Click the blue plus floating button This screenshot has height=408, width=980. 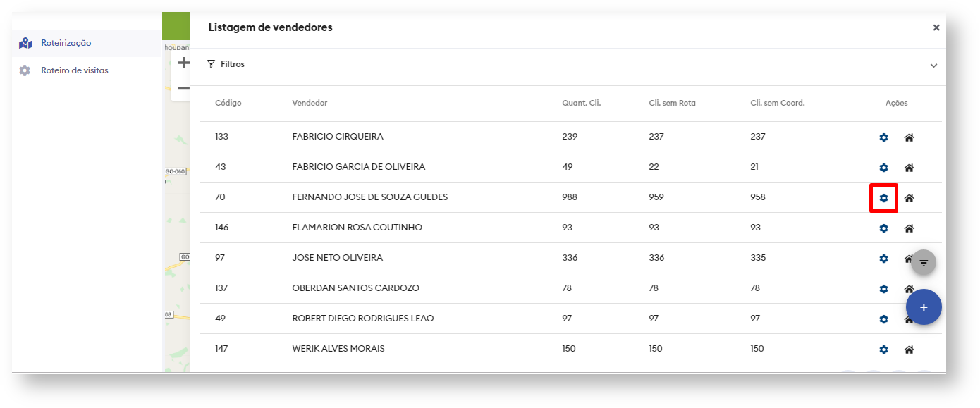point(924,307)
